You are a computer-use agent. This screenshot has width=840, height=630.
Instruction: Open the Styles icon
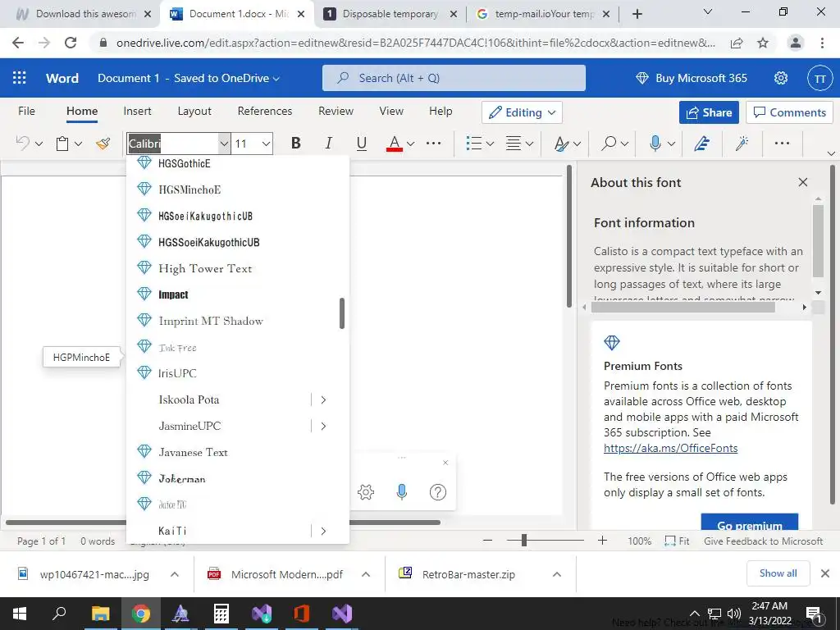coord(561,144)
